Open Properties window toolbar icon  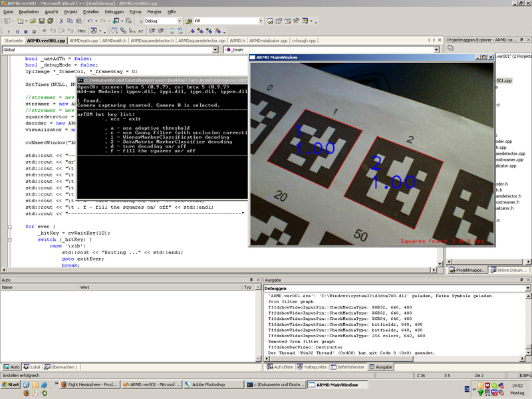tap(279, 21)
